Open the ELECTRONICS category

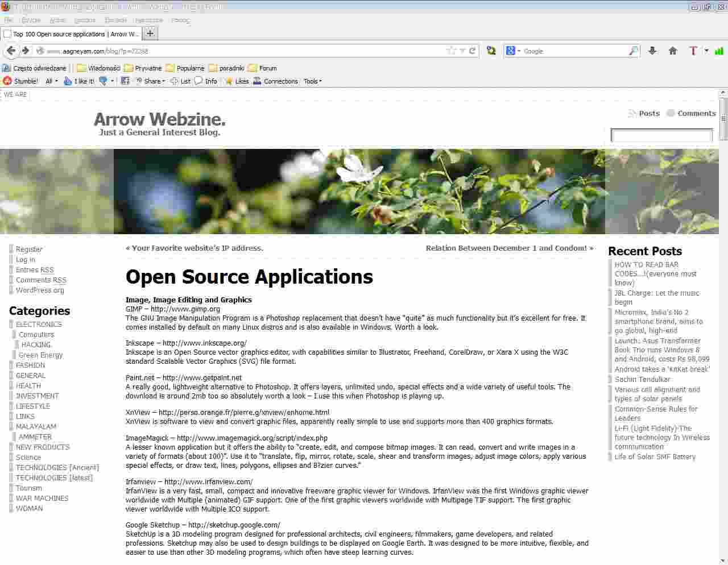click(39, 324)
